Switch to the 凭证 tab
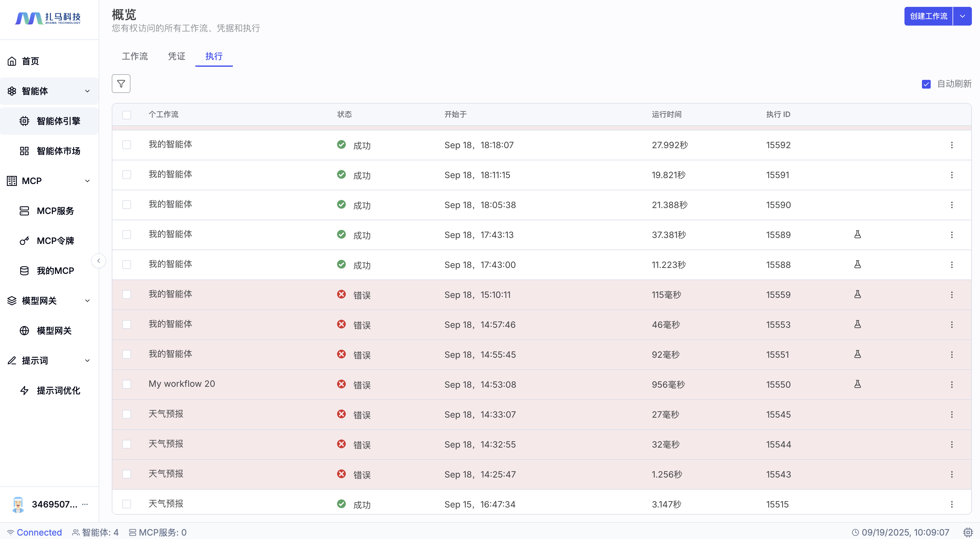 pos(177,56)
